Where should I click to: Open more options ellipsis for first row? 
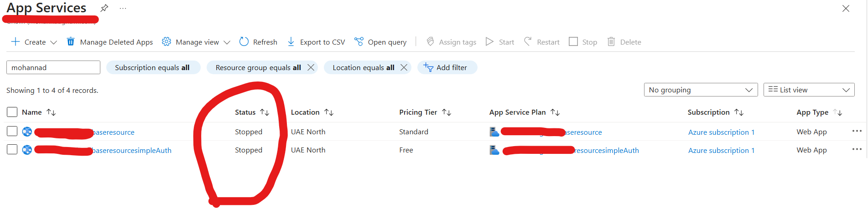[857, 131]
